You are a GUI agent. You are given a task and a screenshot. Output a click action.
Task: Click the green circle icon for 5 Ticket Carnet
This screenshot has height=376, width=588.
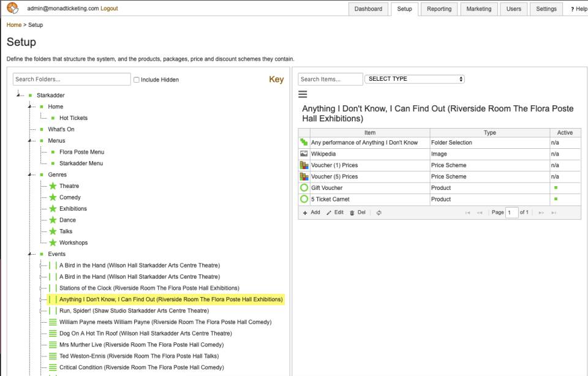coord(304,199)
